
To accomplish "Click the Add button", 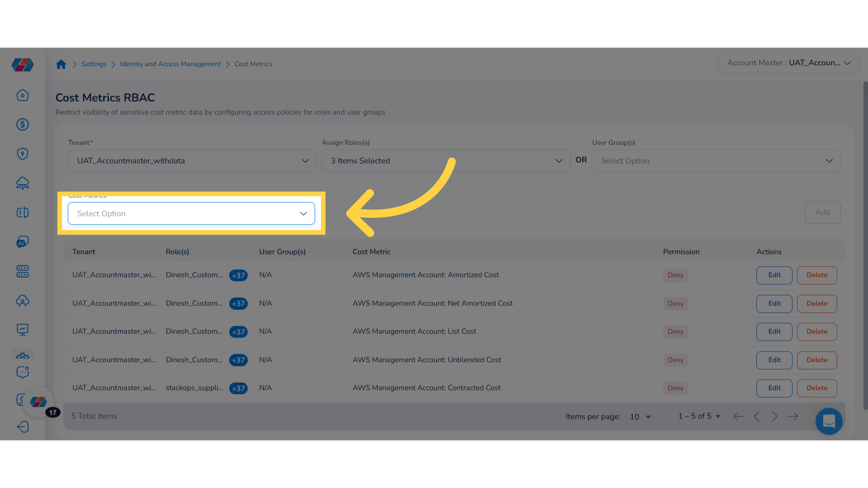I will tap(822, 212).
